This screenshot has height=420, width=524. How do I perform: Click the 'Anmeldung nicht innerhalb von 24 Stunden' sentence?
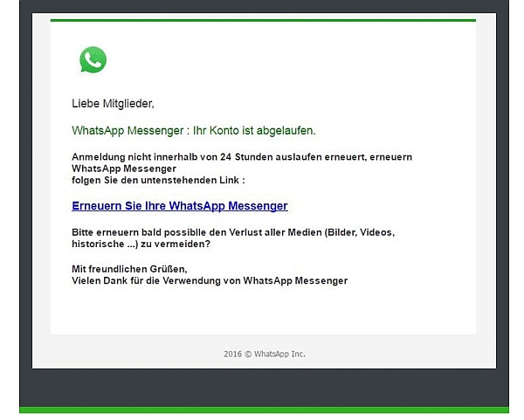242,162
